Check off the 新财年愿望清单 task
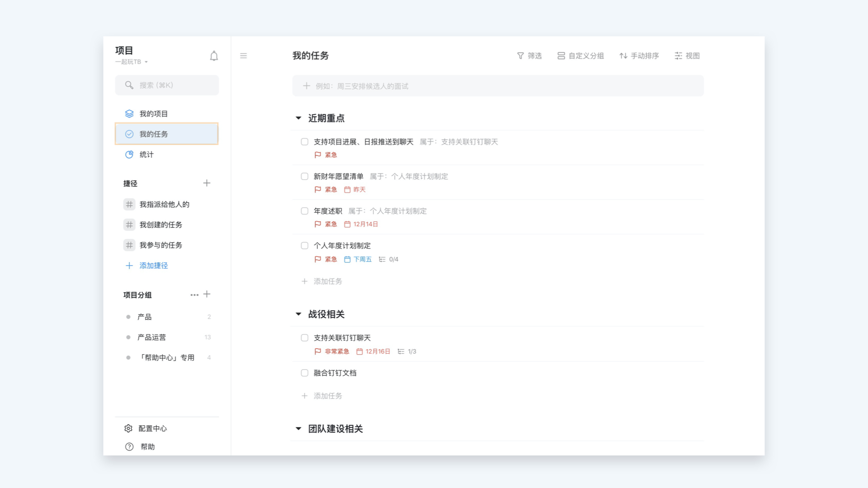Viewport: 868px width, 488px height. pos(305,176)
